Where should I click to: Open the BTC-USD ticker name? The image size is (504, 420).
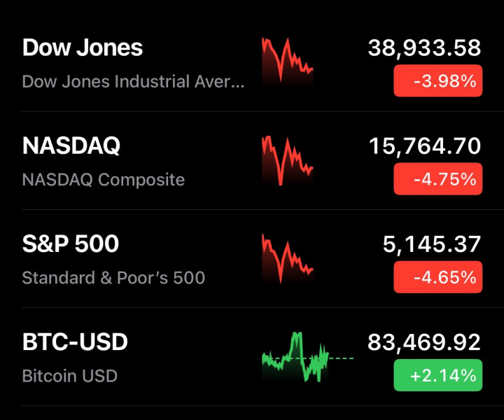coord(75,342)
